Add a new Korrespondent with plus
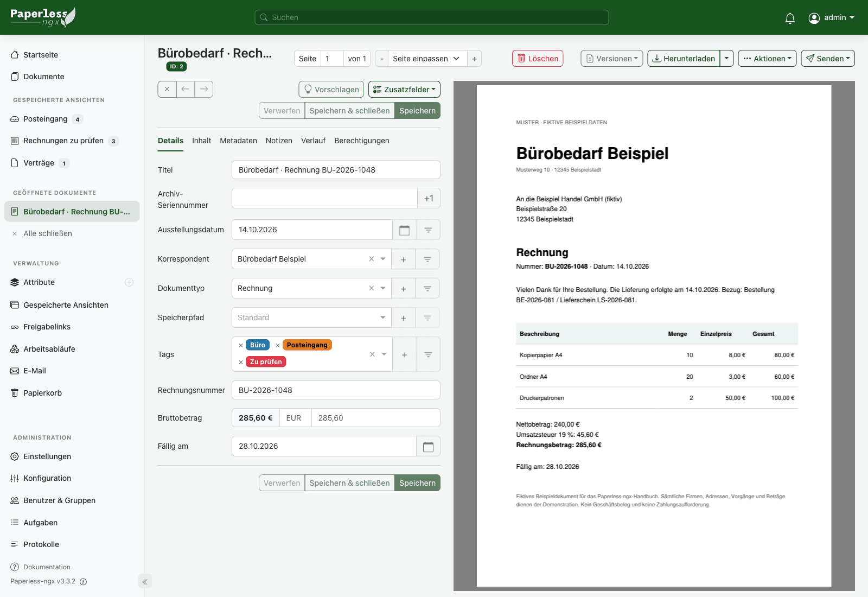Image resolution: width=868 pixels, height=597 pixels. click(x=403, y=259)
